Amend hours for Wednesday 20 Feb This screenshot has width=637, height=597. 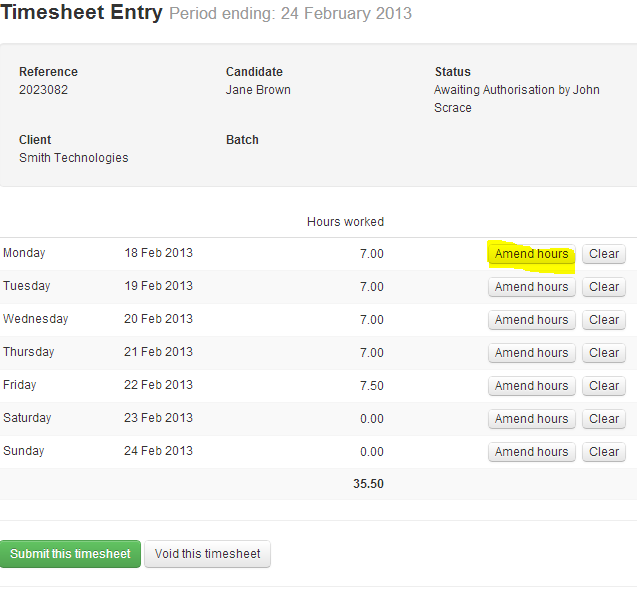(531, 320)
